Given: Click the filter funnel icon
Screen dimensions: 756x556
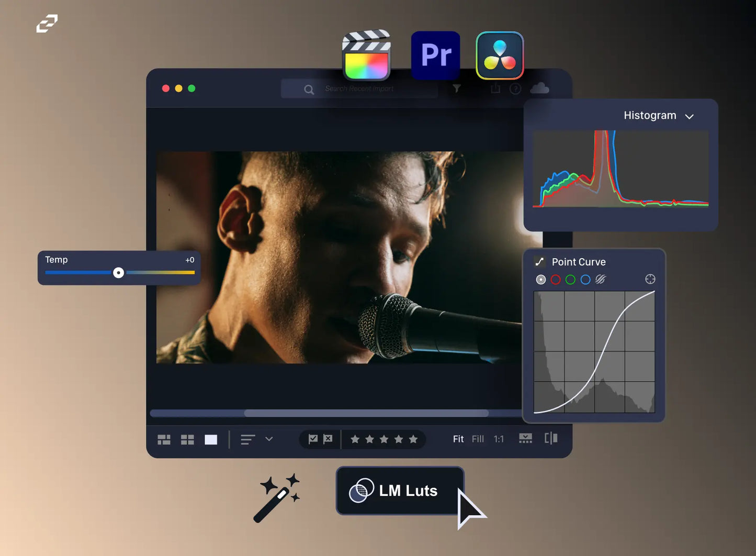Looking at the screenshot, I should pos(457,89).
